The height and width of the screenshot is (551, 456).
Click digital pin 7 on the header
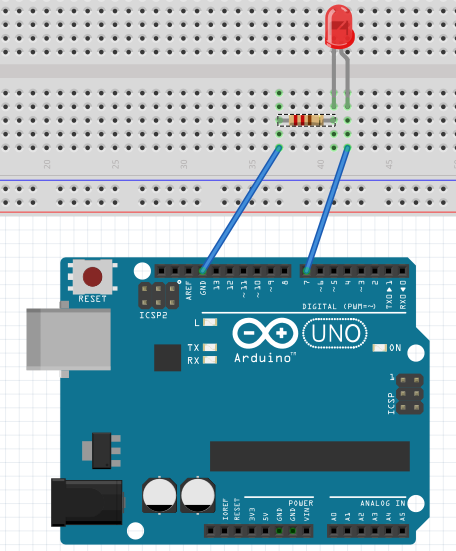[306, 271]
